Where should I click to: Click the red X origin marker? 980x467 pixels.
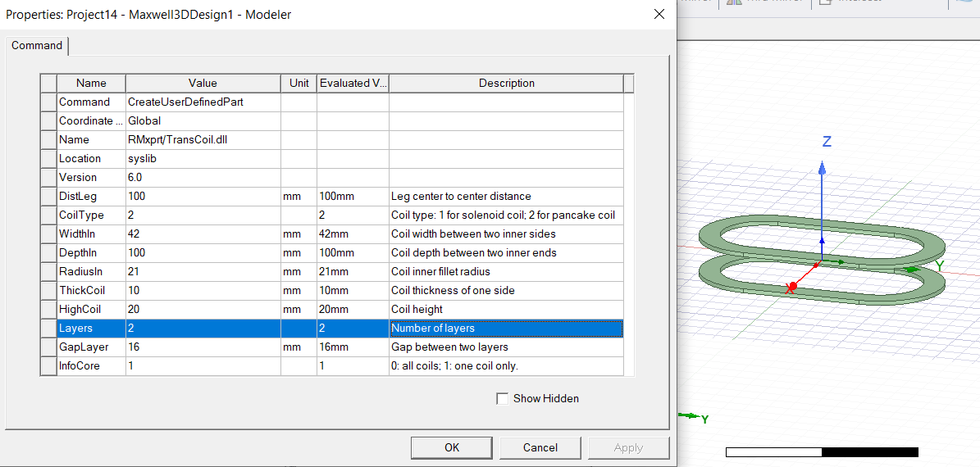(x=792, y=287)
